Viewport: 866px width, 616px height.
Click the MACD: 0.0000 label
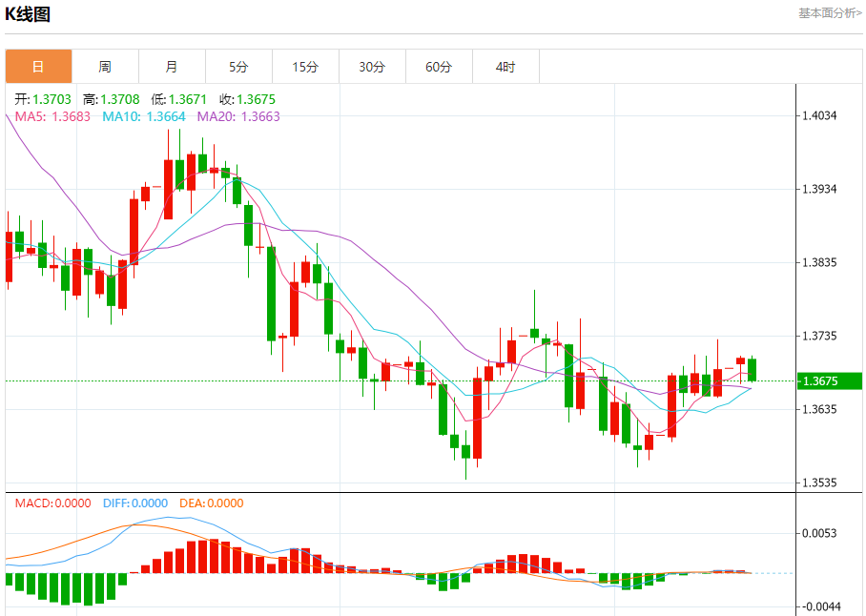[x=53, y=503]
